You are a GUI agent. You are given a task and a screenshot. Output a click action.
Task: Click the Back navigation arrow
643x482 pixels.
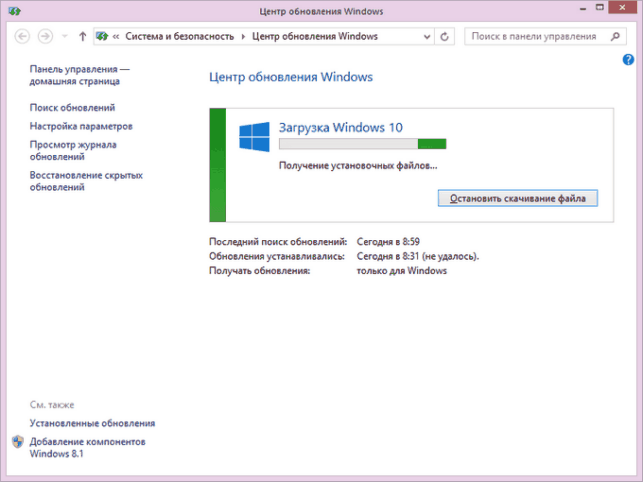(22, 37)
